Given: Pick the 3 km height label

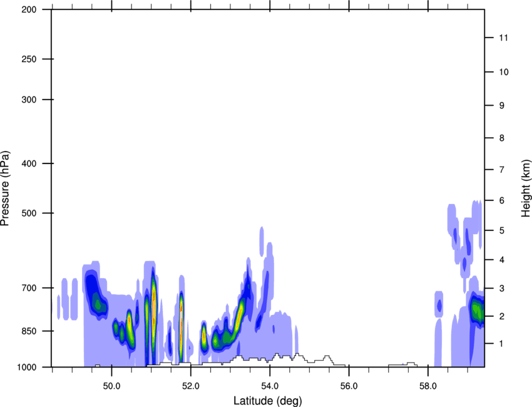Looking at the screenshot, I should coord(502,289).
